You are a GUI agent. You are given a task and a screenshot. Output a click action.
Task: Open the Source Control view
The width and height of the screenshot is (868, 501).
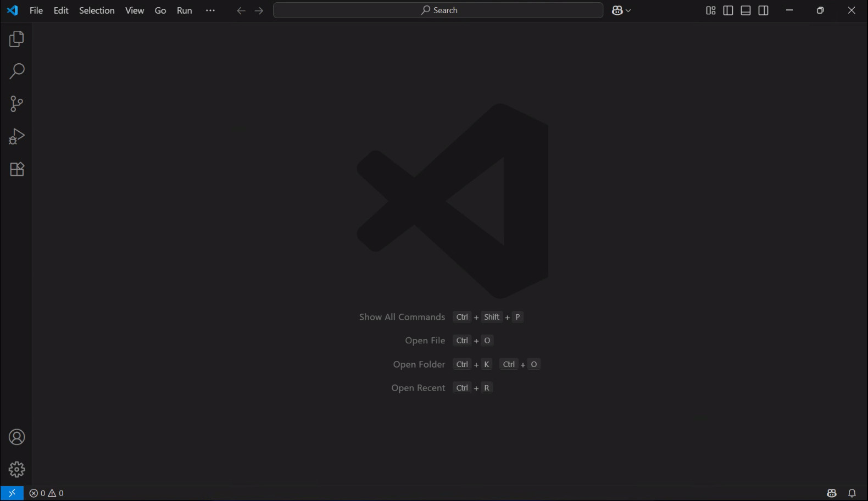click(16, 104)
